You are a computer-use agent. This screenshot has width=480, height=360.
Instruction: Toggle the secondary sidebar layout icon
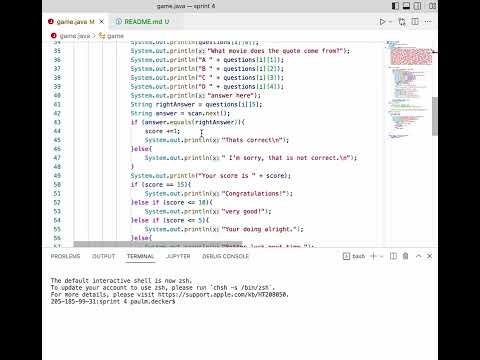[x=417, y=6]
